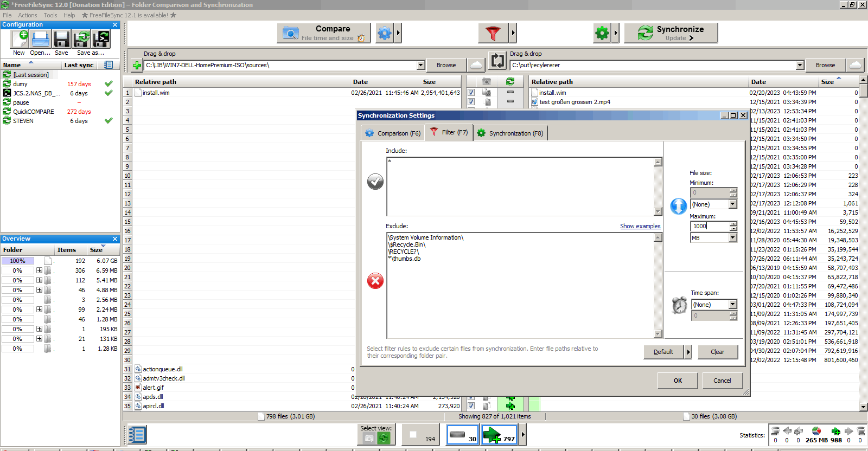The width and height of the screenshot is (868, 451).
Task: Switch to sync action view icon
Action: 384,438
